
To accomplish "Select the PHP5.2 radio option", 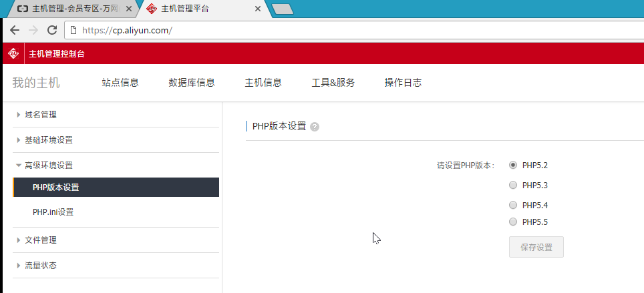I will pyautogui.click(x=513, y=165).
